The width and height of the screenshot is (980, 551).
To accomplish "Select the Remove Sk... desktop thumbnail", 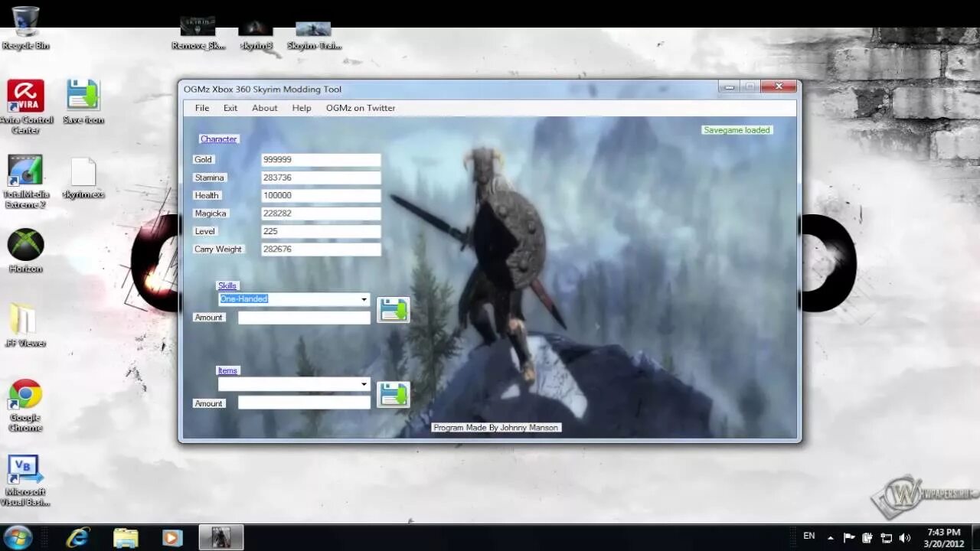I will pos(198,32).
